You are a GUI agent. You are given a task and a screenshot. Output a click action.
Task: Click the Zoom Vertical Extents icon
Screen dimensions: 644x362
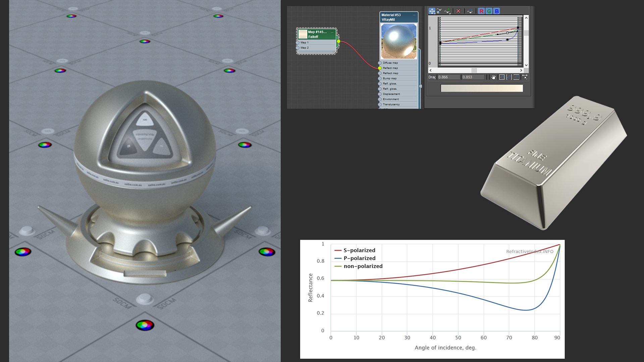pyautogui.click(x=516, y=77)
